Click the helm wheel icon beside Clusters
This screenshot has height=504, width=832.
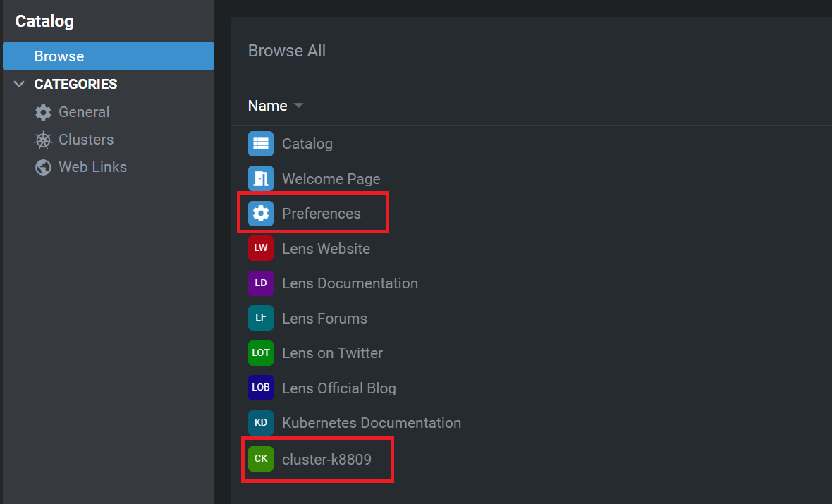point(43,140)
